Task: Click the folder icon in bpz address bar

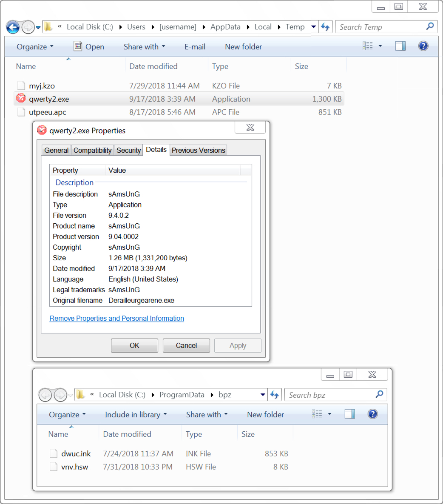Action: pos(80,394)
